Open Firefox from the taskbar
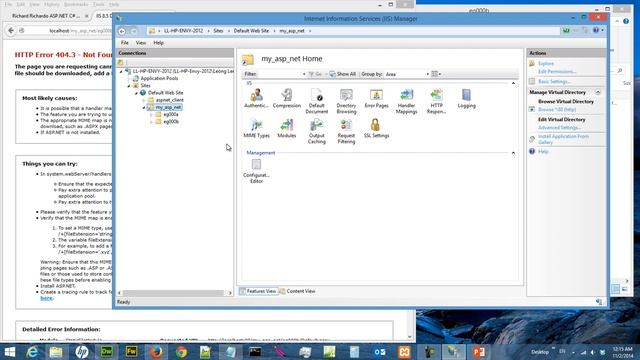The width and height of the screenshot is (640, 360). (156, 352)
